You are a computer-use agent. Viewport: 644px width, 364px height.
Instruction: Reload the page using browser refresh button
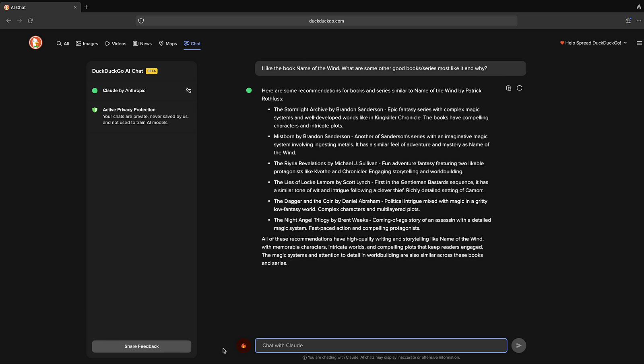click(30, 21)
